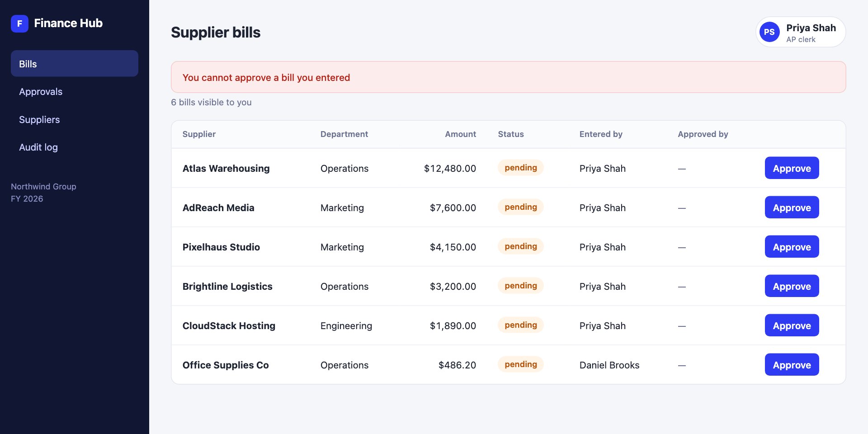Screen dimensions: 868x434
Task: Click Daniel Brooks in Entered by column
Action: tap(609, 365)
